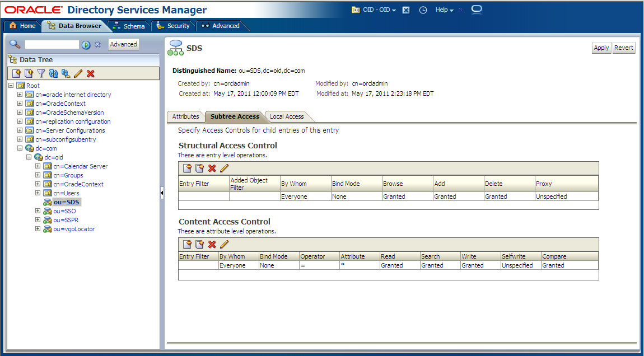
Task: Clear the search with the blue X icon
Action: click(x=98, y=44)
